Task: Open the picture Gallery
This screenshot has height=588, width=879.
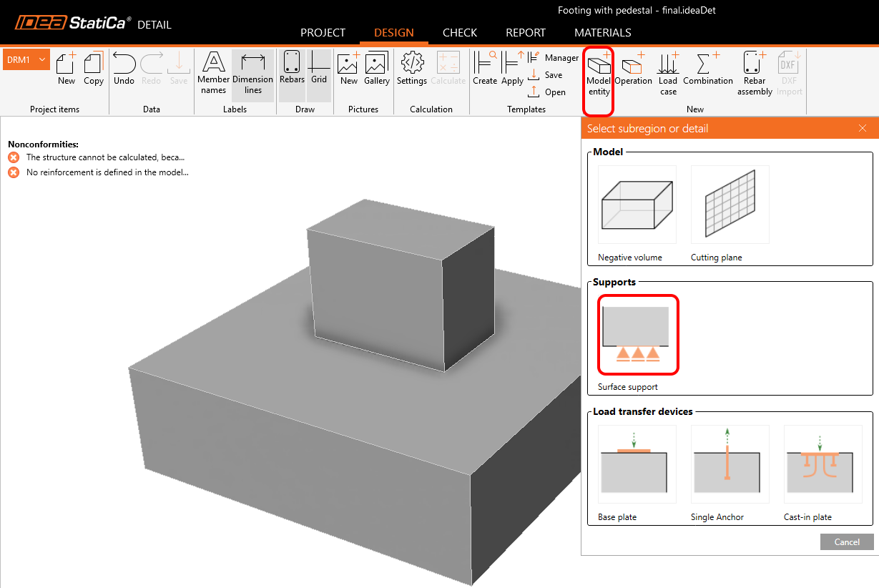Action: pyautogui.click(x=376, y=70)
